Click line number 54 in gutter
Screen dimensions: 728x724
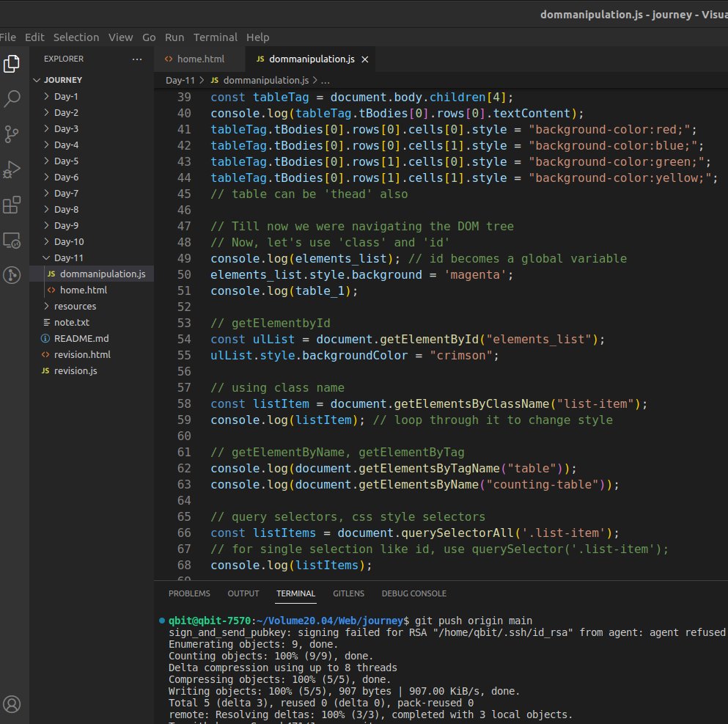click(184, 340)
